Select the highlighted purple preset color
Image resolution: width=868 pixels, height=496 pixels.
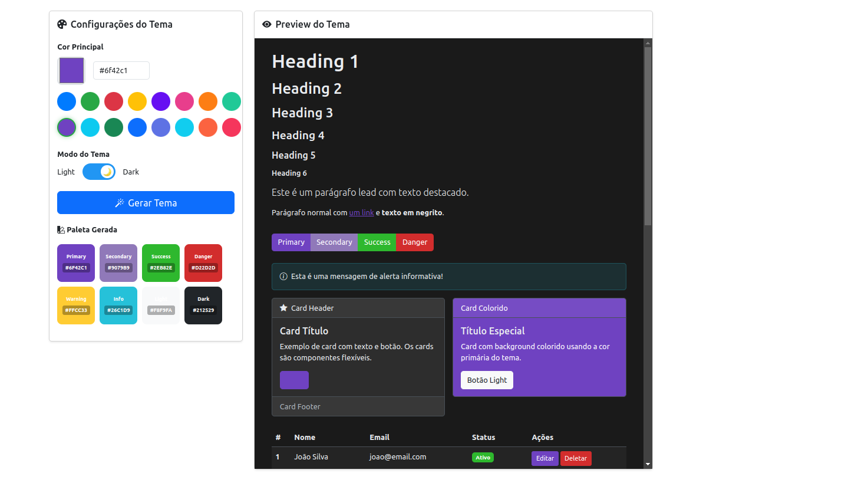point(67,127)
